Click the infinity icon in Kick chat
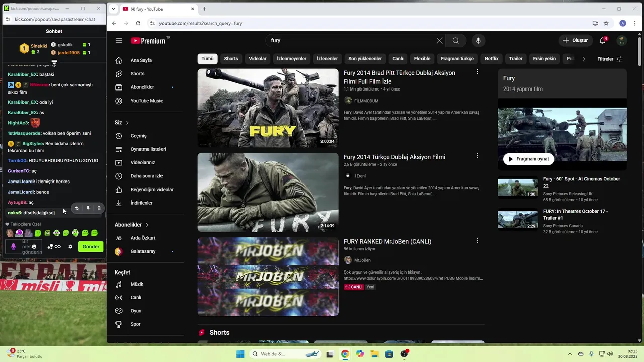 tap(58, 247)
